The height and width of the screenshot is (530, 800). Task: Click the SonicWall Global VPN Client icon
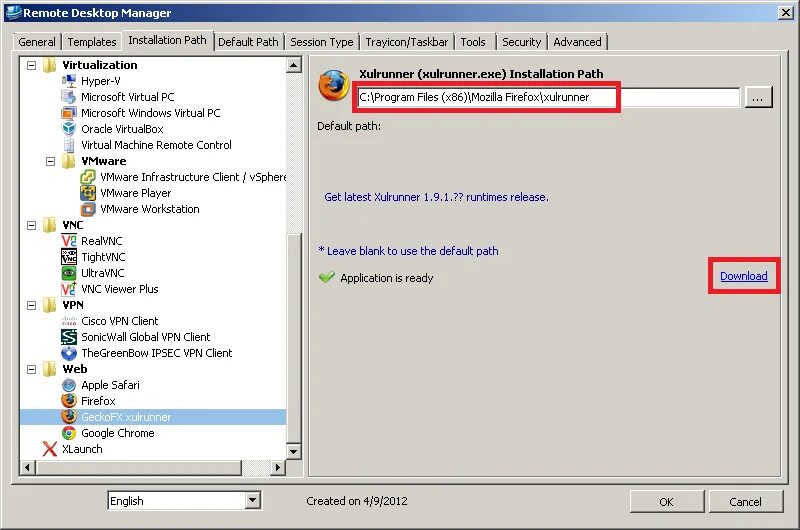[x=69, y=337]
